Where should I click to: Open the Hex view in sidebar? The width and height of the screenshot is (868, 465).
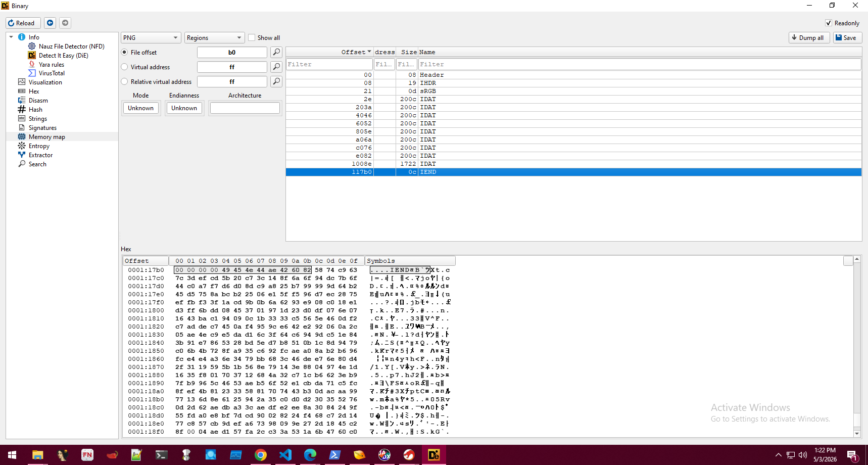click(x=33, y=91)
